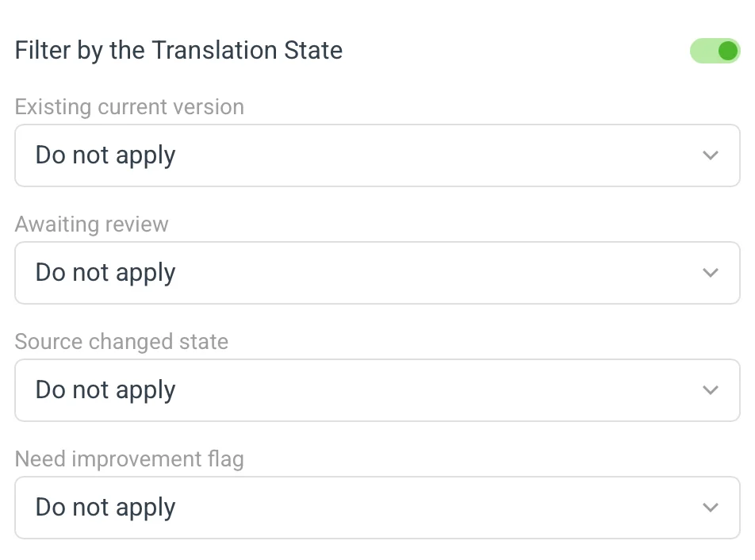Screen dimensions: 755x560
Task: Click the 'Source changed state' label text
Action: click(121, 342)
